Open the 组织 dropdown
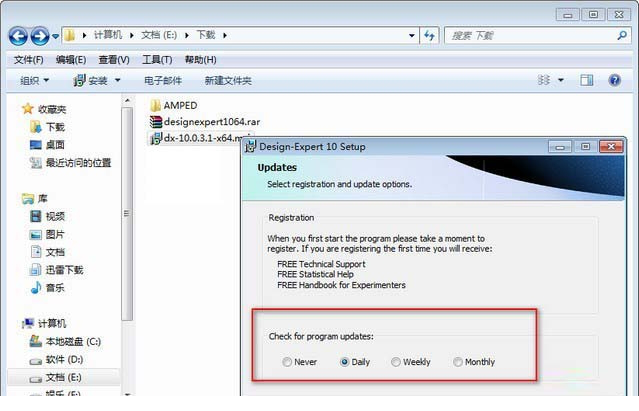Image resolution: width=639 pixels, height=411 pixels. click(34, 81)
